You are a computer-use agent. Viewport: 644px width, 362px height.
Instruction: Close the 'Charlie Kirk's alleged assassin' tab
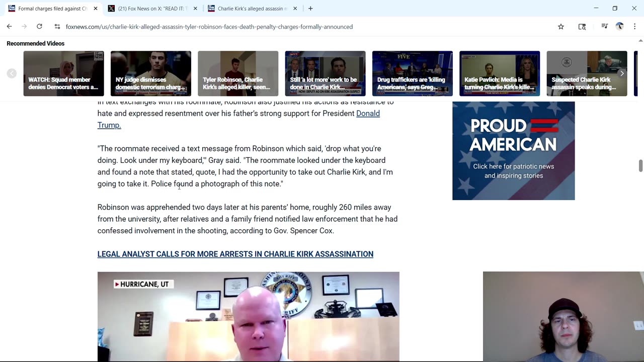coord(295,9)
